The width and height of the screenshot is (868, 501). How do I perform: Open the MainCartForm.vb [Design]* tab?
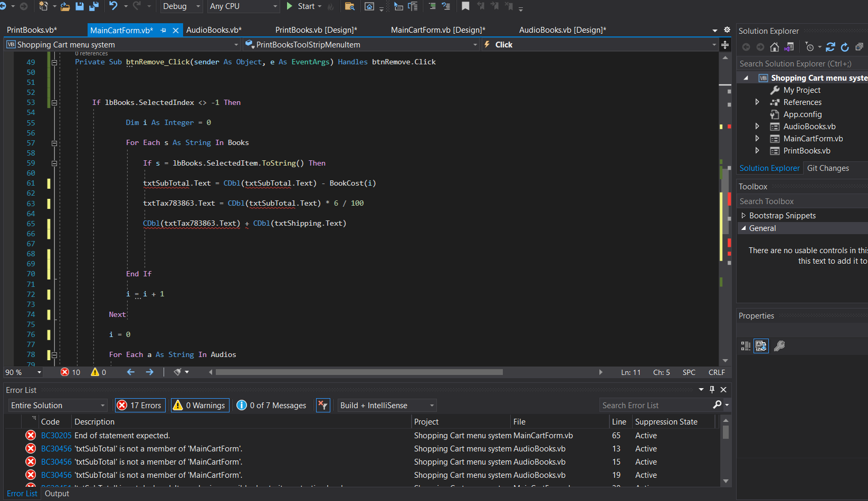pos(438,30)
